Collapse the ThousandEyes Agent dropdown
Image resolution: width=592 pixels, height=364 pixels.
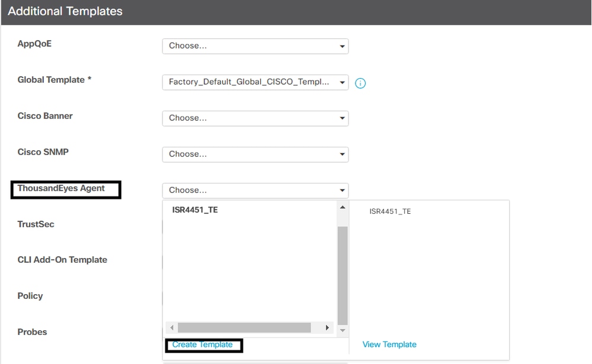[255, 191]
